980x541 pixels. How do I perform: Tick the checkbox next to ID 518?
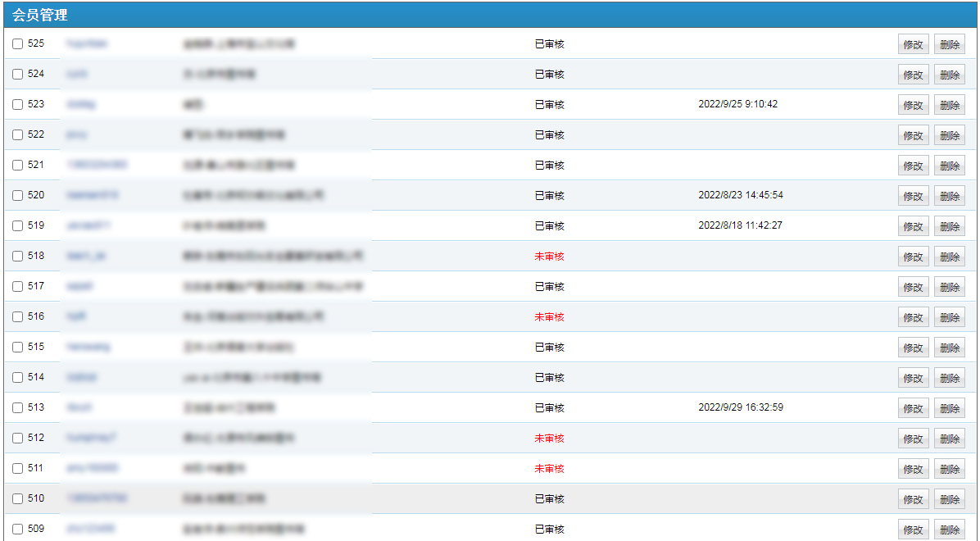[x=17, y=257]
